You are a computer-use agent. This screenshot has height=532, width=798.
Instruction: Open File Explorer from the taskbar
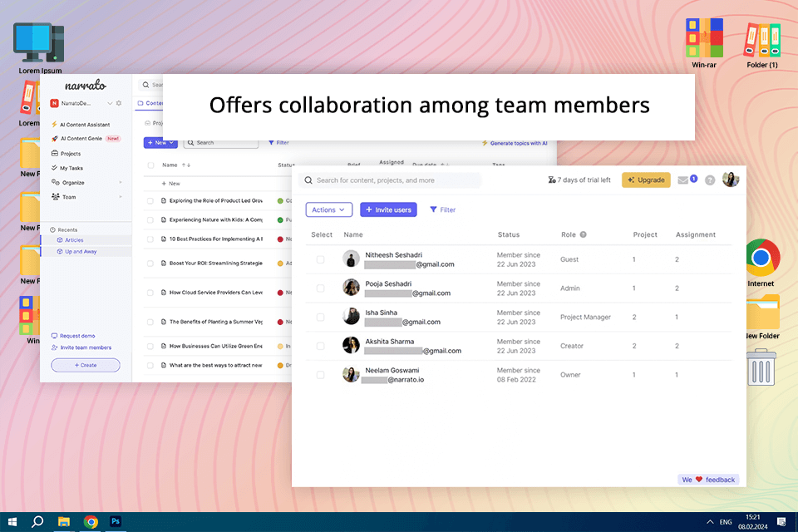(64, 522)
